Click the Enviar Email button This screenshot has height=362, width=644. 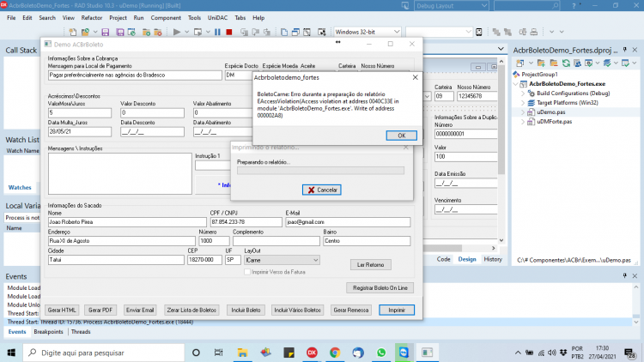(x=140, y=310)
